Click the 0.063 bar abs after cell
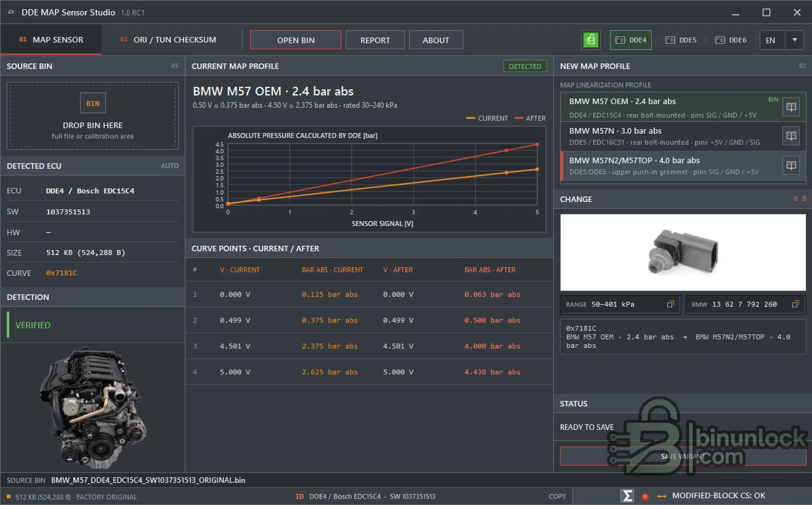 [x=492, y=294]
